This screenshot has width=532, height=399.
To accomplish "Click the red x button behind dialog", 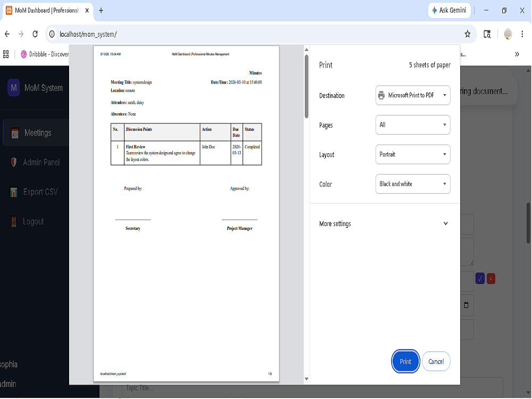I will [x=491, y=279].
